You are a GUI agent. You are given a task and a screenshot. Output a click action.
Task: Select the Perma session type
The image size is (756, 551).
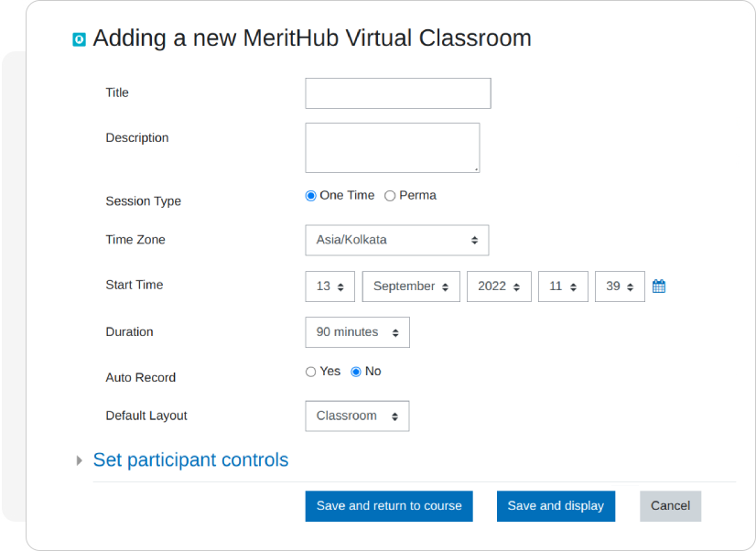[390, 196]
